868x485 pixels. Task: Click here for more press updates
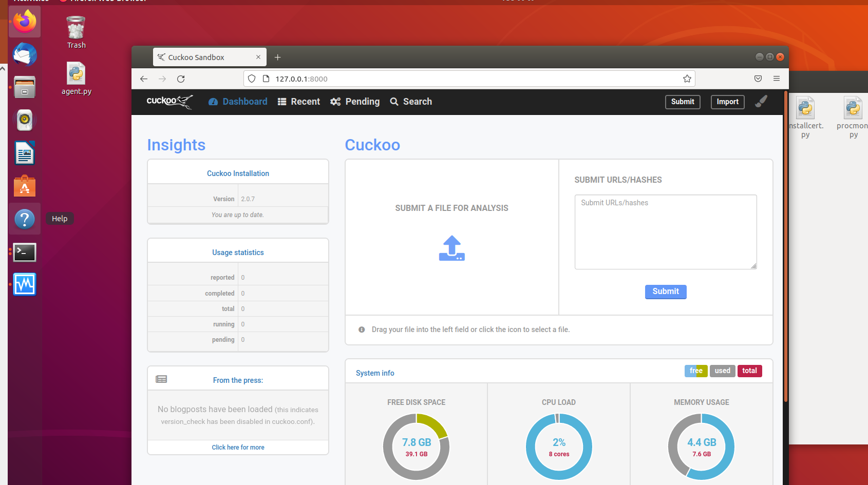pos(238,447)
